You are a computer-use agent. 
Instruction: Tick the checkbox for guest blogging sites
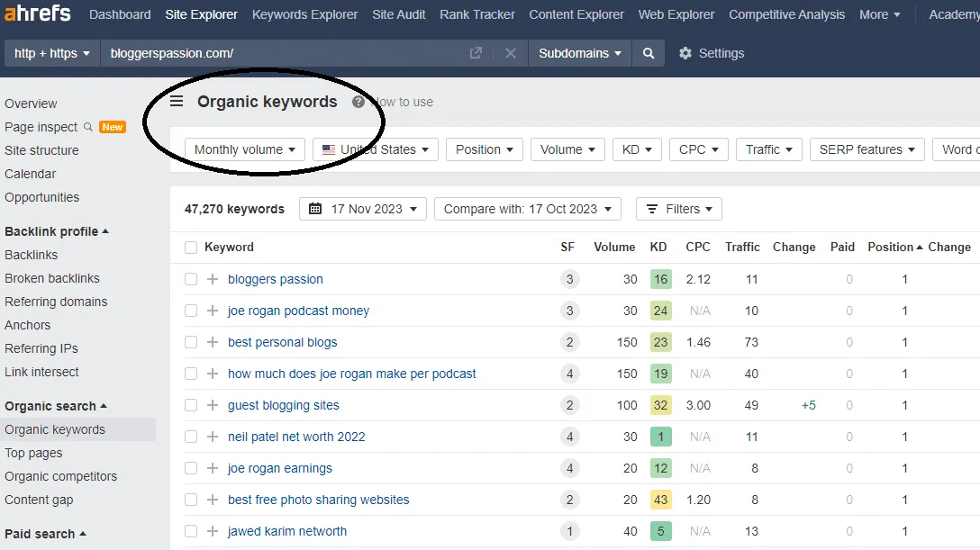pyautogui.click(x=191, y=405)
